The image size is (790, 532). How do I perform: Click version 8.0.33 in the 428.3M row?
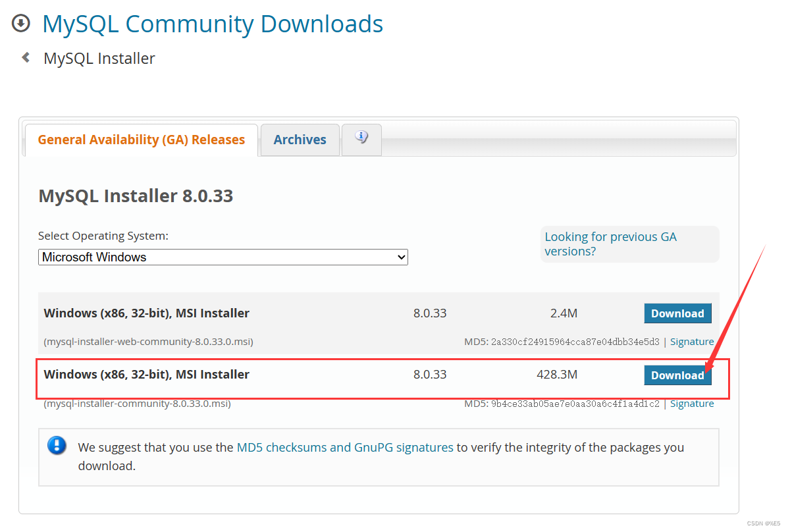[430, 375]
